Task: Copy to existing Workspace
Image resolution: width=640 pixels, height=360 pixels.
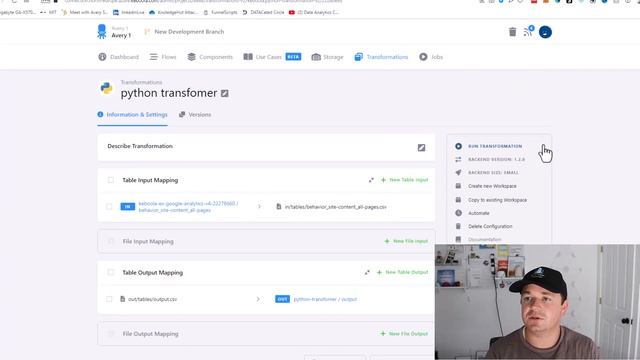Action: tap(497, 200)
